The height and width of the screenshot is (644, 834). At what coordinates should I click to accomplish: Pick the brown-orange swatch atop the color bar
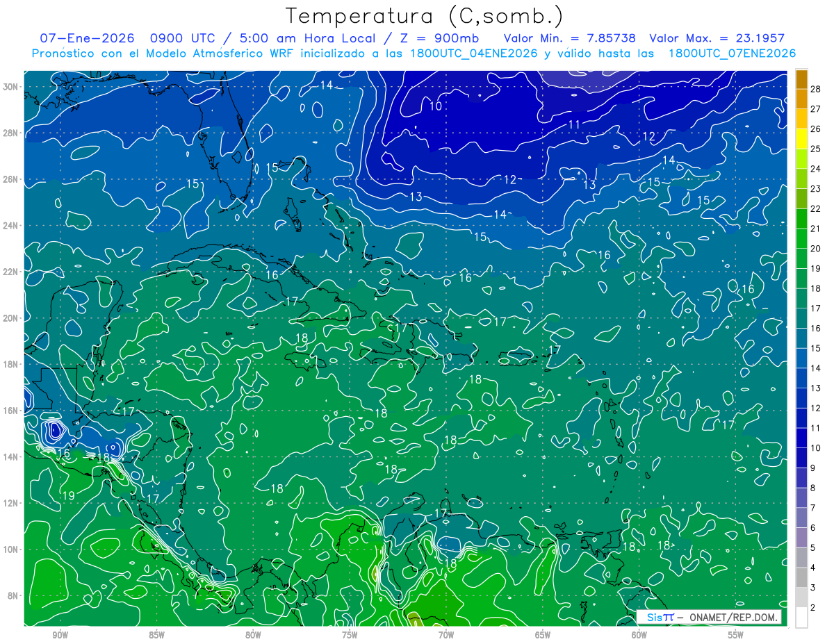click(802, 79)
